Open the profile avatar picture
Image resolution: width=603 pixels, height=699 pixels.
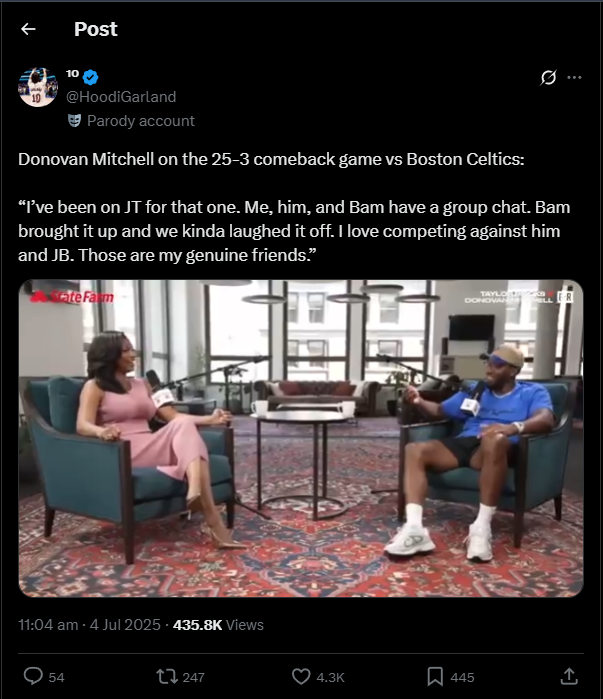(x=38, y=87)
